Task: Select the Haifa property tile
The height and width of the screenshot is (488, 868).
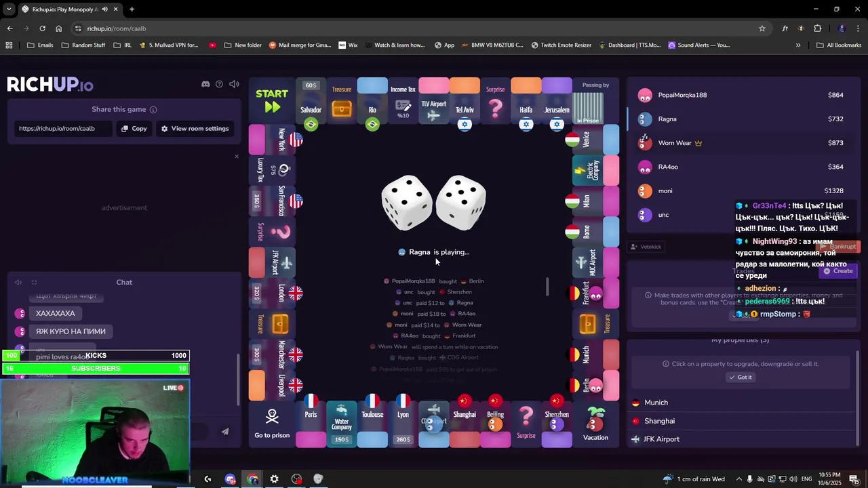Action: pos(526,102)
